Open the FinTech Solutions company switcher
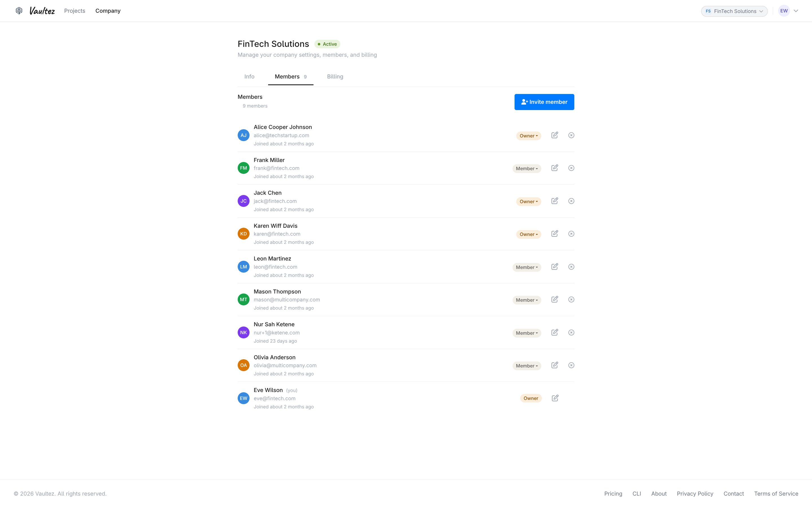 734,11
